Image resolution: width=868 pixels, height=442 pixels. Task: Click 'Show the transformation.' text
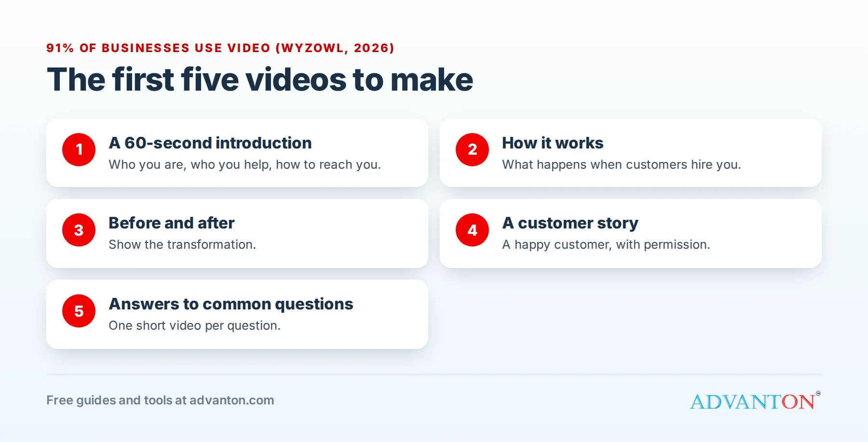click(182, 245)
